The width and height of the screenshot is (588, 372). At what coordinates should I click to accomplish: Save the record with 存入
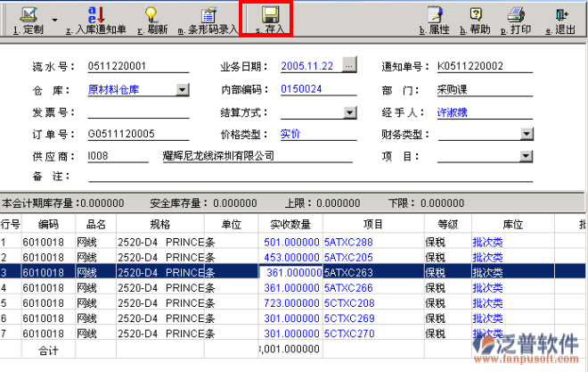pyautogui.click(x=270, y=21)
